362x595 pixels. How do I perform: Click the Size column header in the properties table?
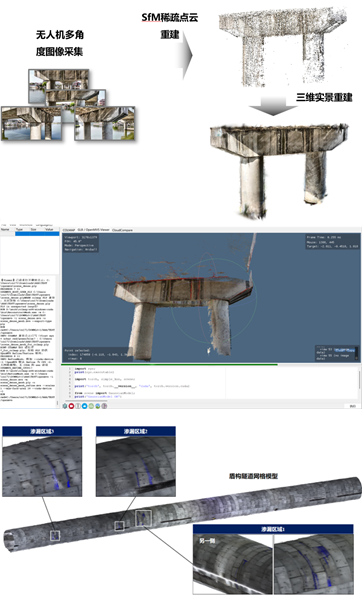coord(33,230)
